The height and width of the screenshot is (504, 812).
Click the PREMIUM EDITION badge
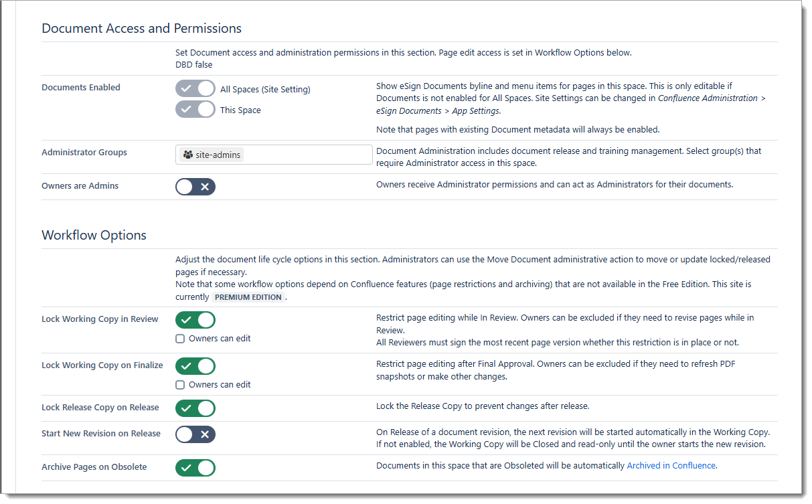(x=248, y=297)
